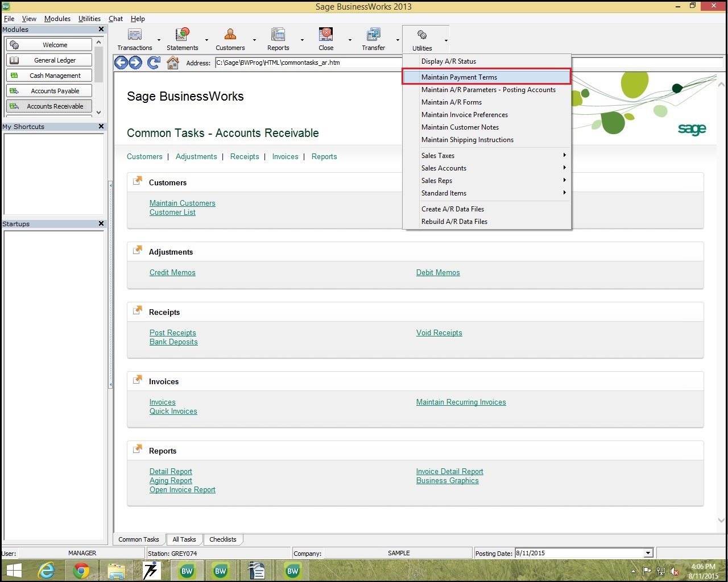Select the Welcome module button

click(49, 45)
